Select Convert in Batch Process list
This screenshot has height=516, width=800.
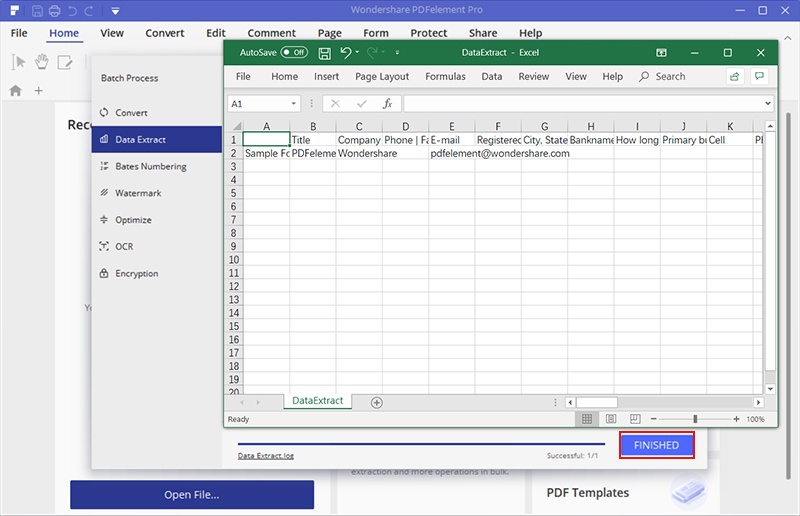(157, 113)
